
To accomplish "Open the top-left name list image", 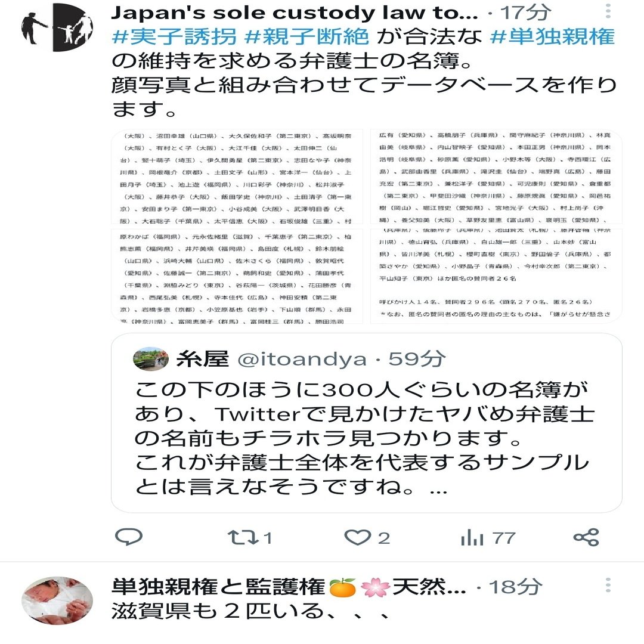I will (x=237, y=177).
